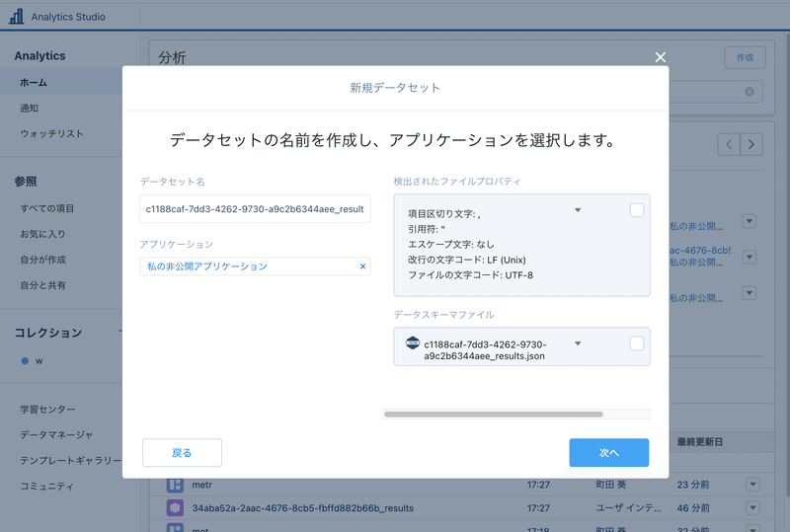Image resolution: width=790 pixels, height=532 pixels.
Task: Click the horizontal scrollbar in the dialog
Action: [493, 415]
